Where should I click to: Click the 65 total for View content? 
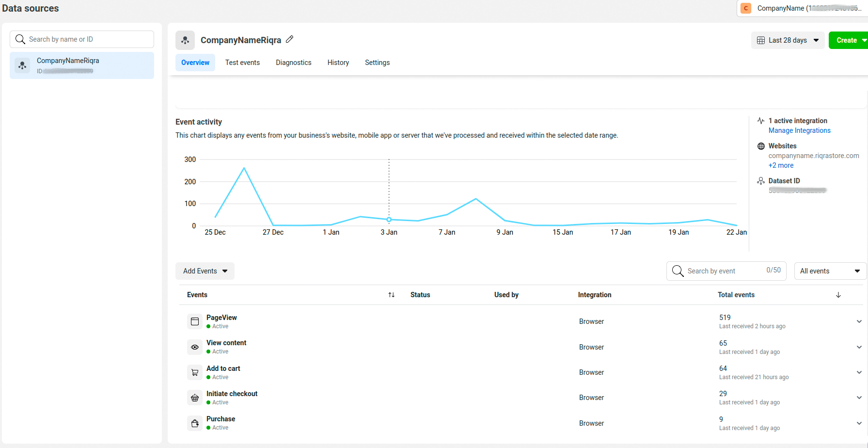[723, 343]
